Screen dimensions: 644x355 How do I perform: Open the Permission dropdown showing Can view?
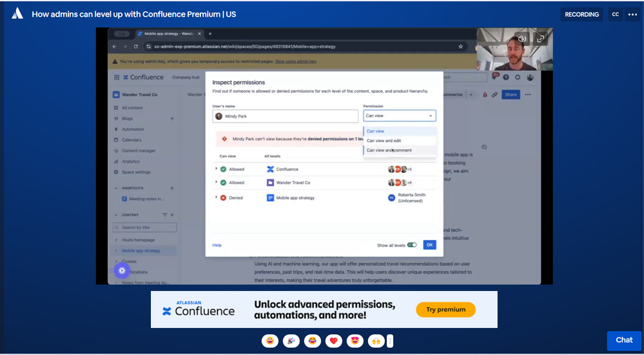pyautogui.click(x=399, y=116)
